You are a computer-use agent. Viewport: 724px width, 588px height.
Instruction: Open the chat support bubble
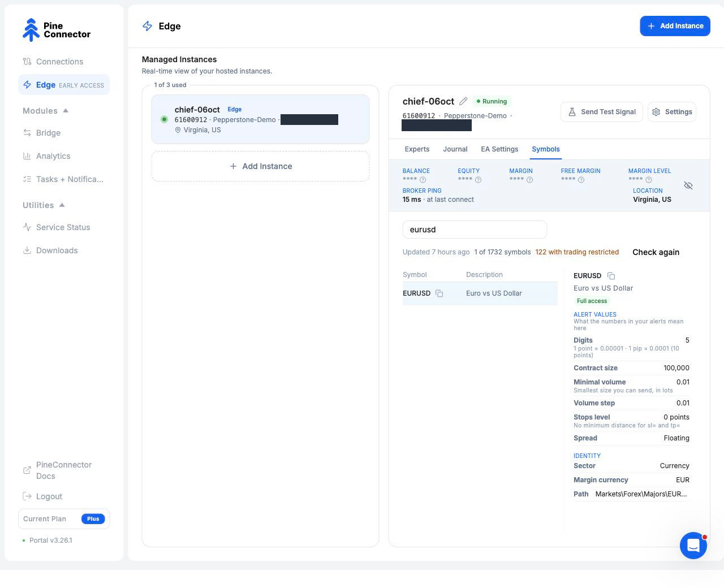(693, 546)
